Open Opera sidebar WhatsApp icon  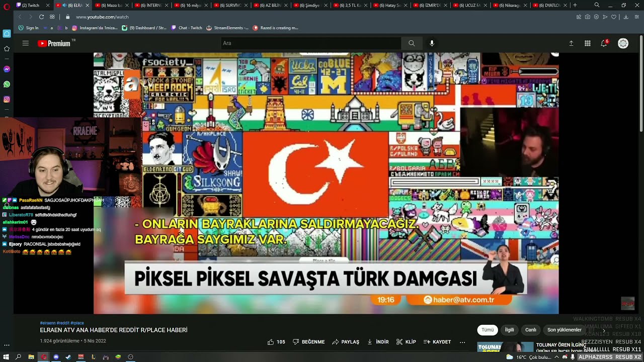(x=7, y=84)
